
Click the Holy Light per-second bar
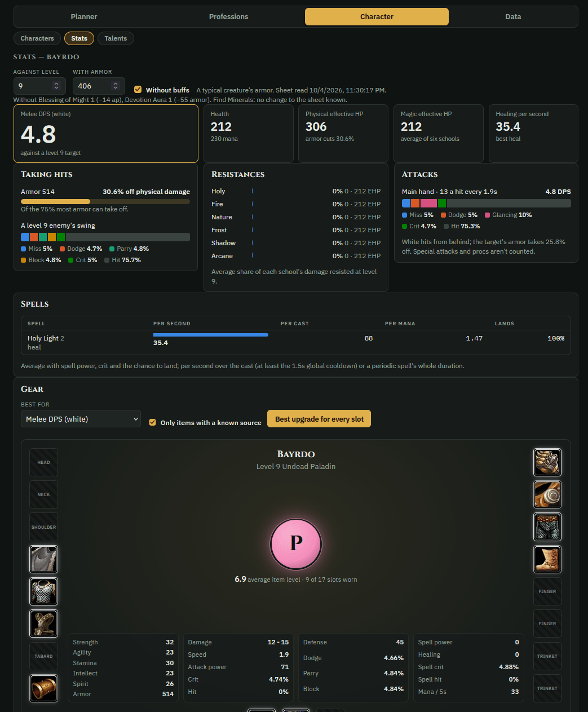211,335
